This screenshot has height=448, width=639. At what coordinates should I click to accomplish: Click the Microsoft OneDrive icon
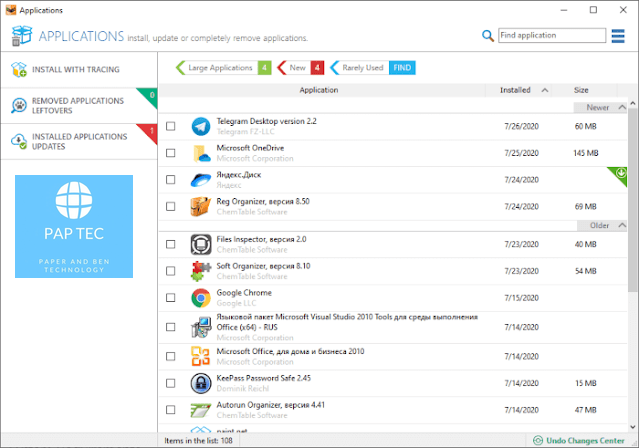pyautogui.click(x=201, y=153)
